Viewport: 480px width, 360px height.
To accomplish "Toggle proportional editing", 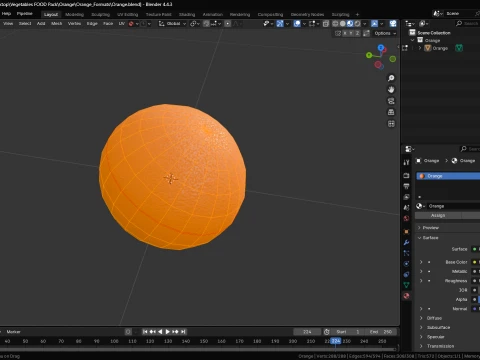I will (228, 24).
